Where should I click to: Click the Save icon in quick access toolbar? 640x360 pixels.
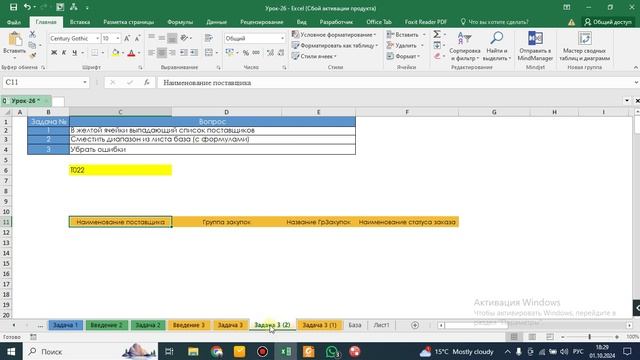13,7
